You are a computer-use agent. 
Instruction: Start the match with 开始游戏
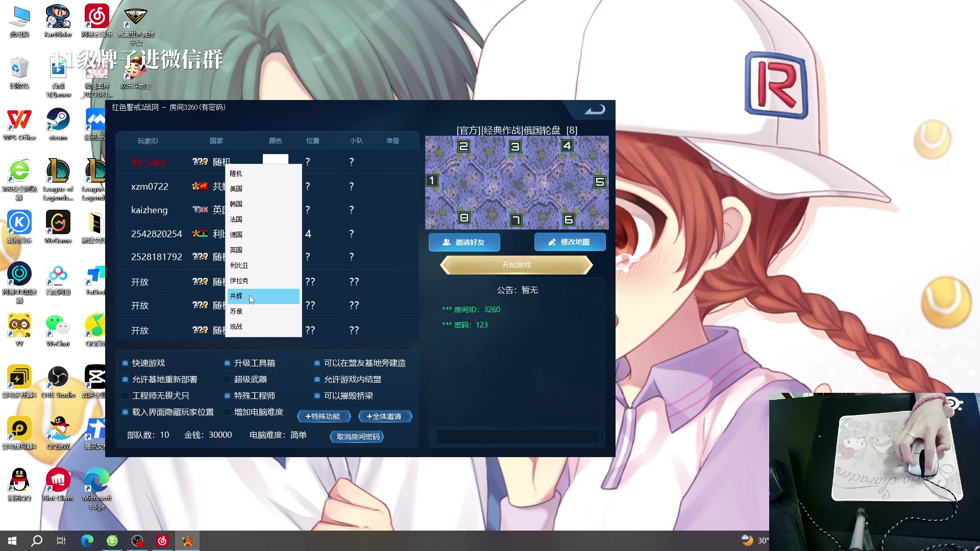coord(516,265)
